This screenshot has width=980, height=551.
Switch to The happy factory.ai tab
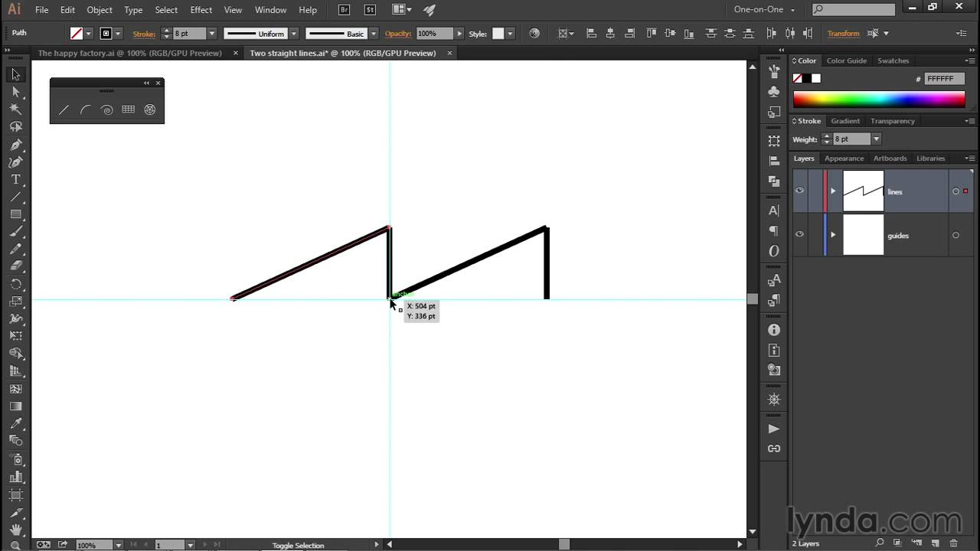pyautogui.click(x=129, y=53)
